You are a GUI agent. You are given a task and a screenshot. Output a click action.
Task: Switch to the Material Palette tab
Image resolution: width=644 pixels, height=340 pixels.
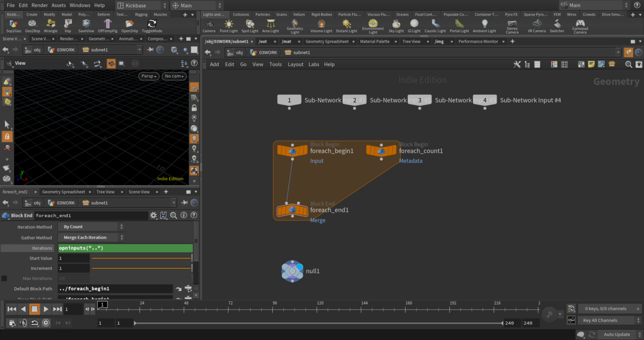tap(375, 41)
